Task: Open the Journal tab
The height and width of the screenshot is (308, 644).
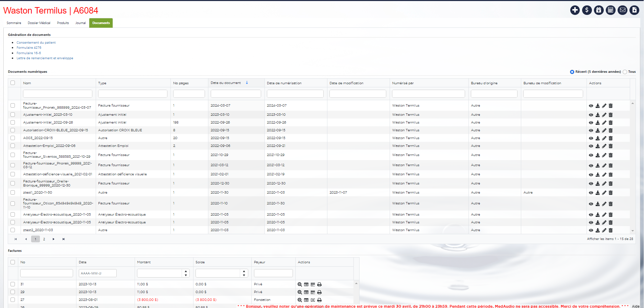Action: (x=80, y=23)
